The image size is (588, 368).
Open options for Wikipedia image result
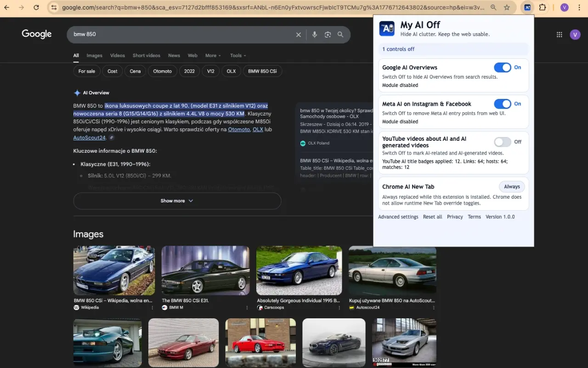153,308
